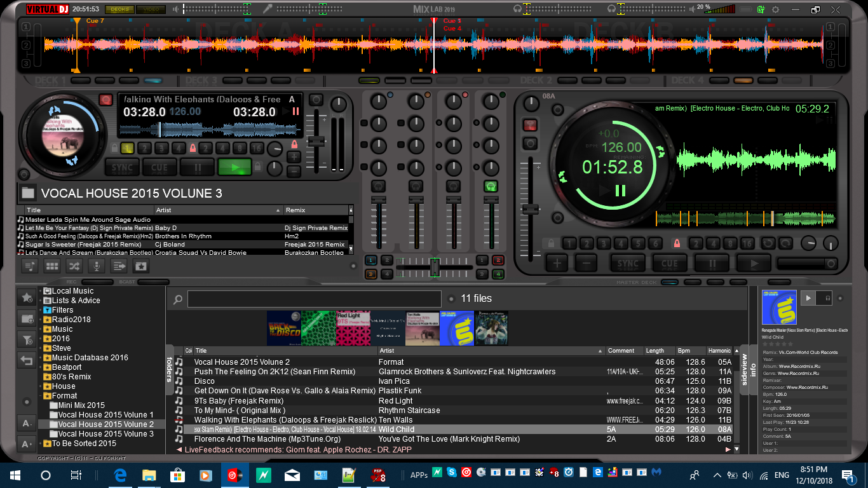868x488 pixels.
Task: Click the add filter folder icon in sidebar
Action: 26,340
